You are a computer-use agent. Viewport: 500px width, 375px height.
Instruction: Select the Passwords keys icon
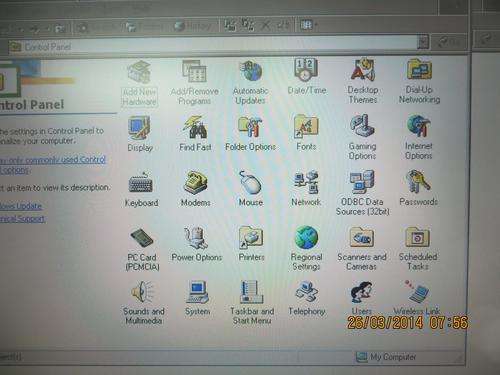(418, 182)
